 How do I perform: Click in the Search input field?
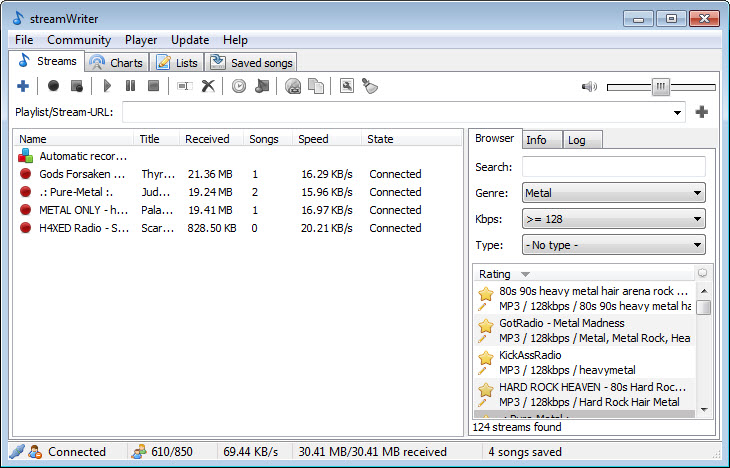[x=613, y=167]
